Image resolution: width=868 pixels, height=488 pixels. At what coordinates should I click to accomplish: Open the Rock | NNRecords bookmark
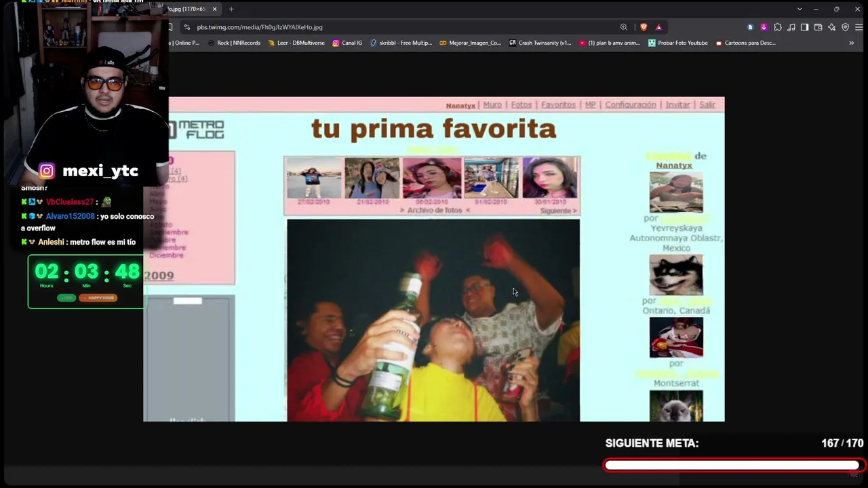(234, 43)
